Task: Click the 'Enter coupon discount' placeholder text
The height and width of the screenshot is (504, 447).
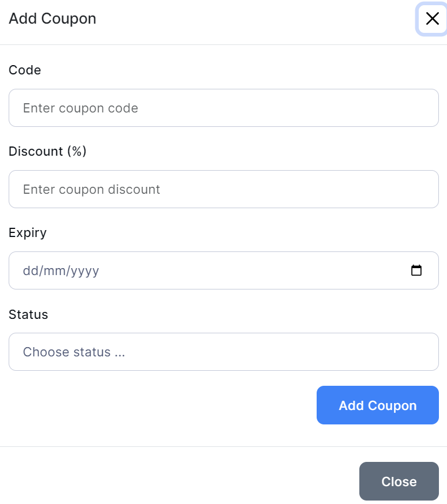Action: [91, 190]
